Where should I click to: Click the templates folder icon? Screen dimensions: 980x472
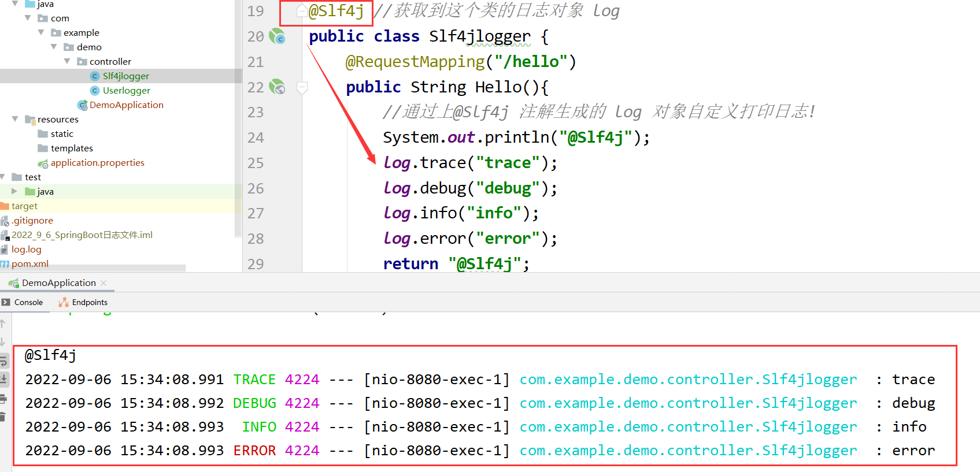(x=43, y=148)
